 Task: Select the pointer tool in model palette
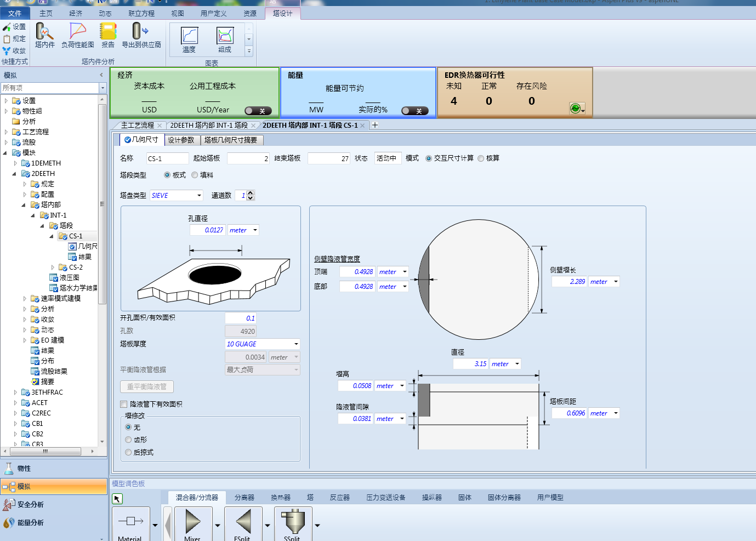117,498
